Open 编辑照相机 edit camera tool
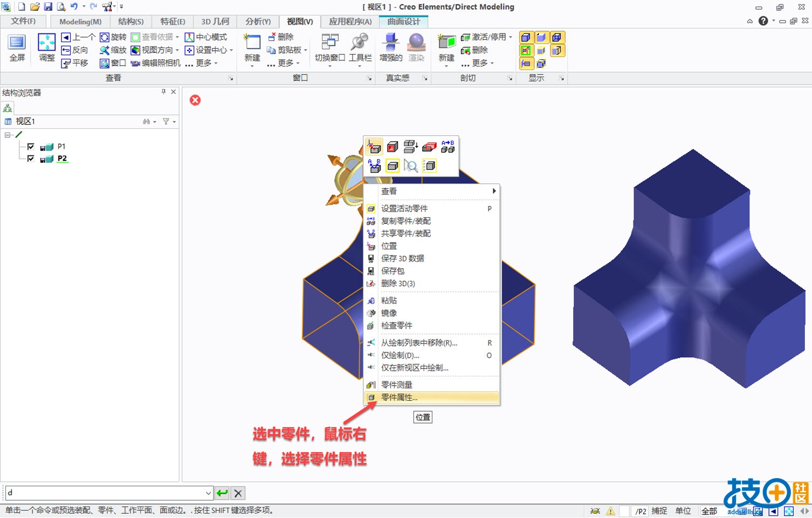812x518 pixels. pos(155,63)
